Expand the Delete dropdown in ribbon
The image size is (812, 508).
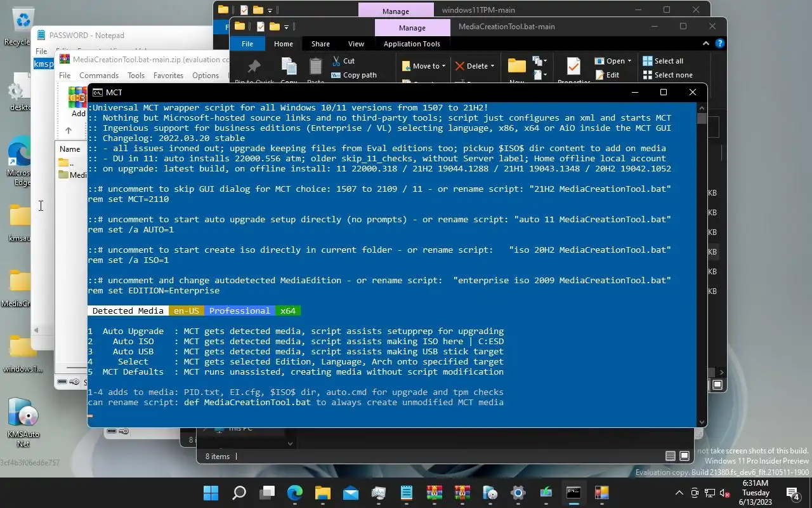pyautogui.click(x=492, y=66)
